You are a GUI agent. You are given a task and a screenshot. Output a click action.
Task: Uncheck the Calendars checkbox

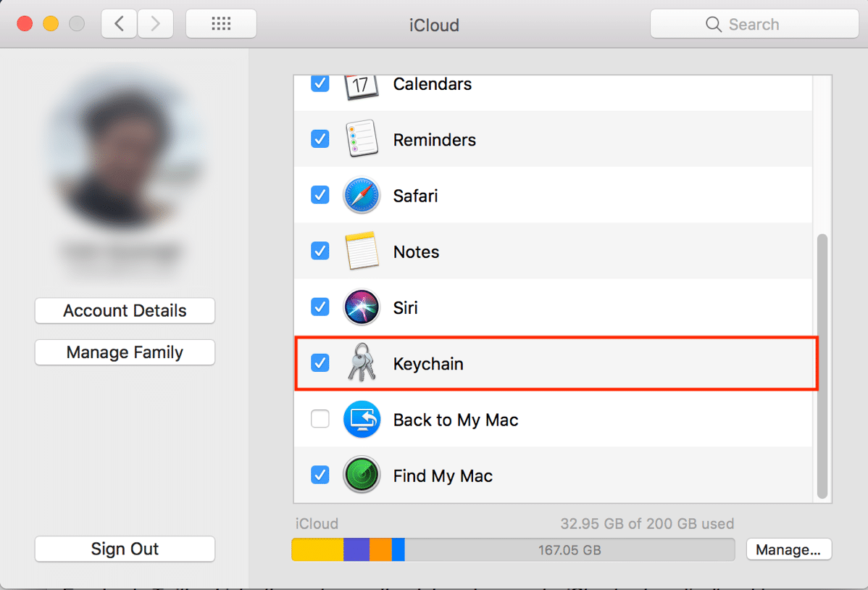point(320,83)
